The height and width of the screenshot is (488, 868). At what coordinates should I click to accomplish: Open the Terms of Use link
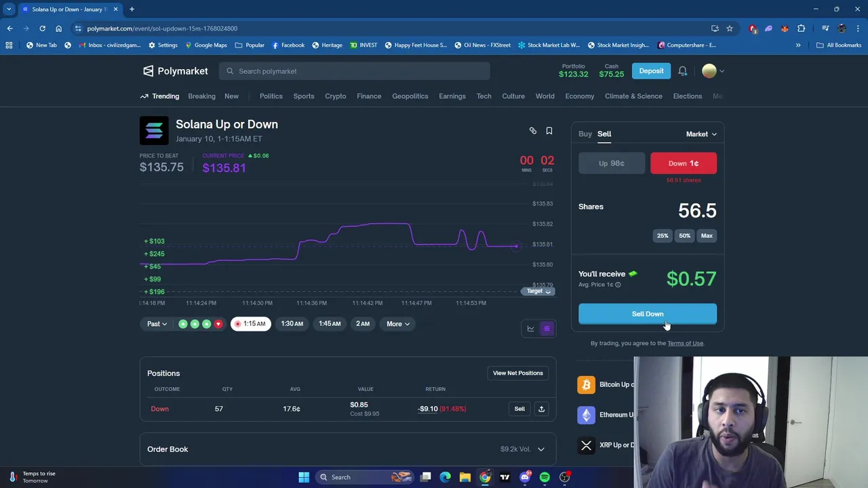(685, 344)
